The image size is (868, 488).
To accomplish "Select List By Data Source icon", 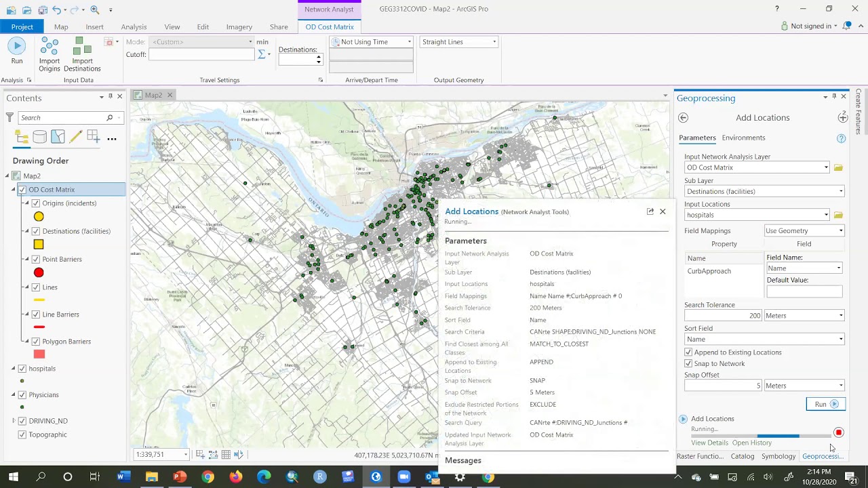I will (x=40, y=138).
